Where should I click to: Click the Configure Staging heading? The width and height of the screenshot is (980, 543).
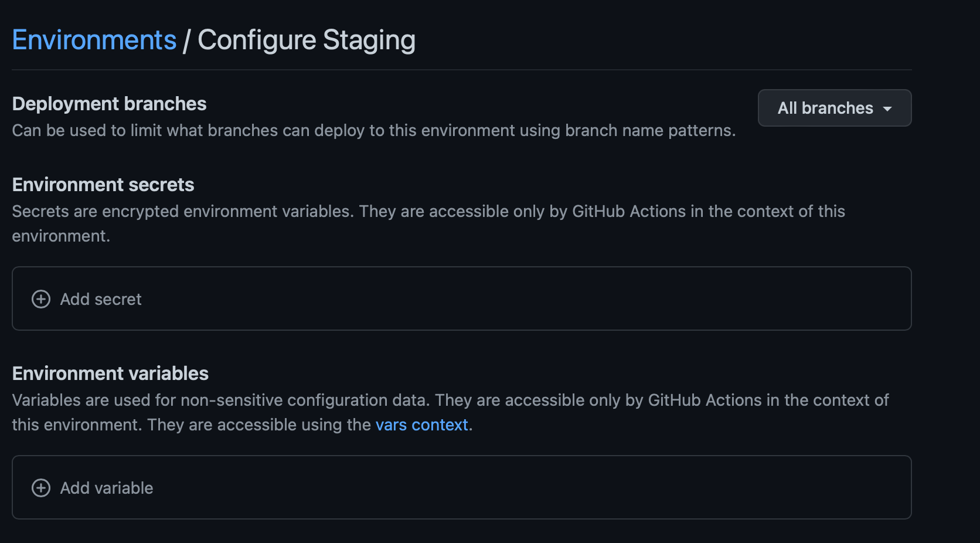306,39
